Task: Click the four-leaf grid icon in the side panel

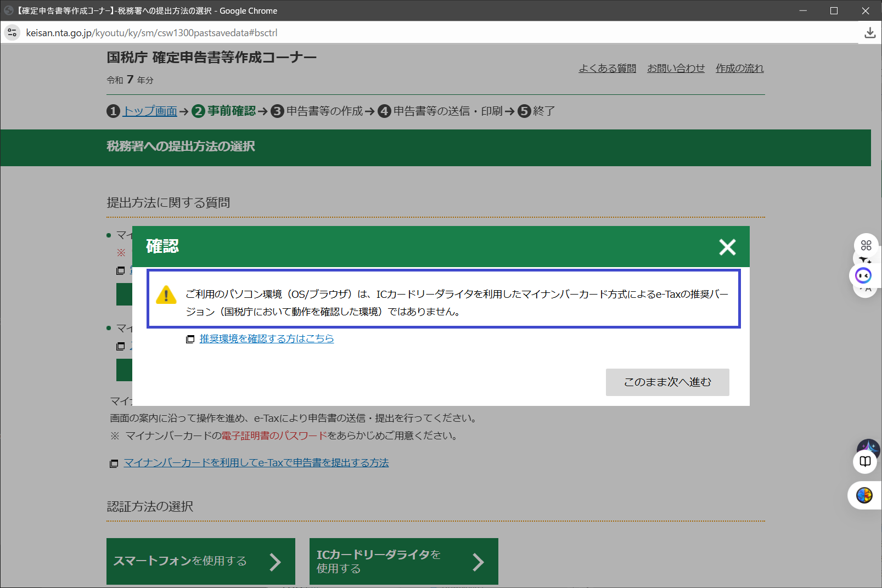Action: 866,245
